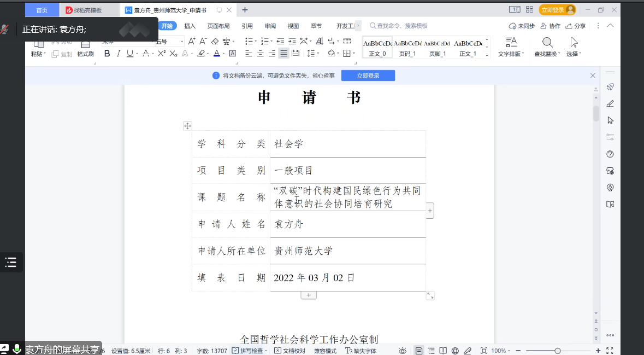Apply superscript X² formatting
This screenshot has width=644, height=355.
162,54
